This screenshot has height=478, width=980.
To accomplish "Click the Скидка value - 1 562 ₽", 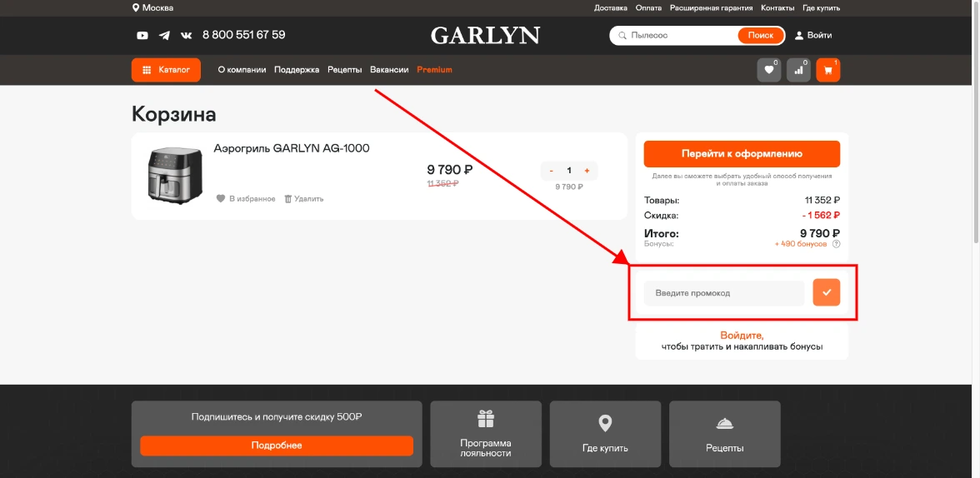I will pos(821,216).
